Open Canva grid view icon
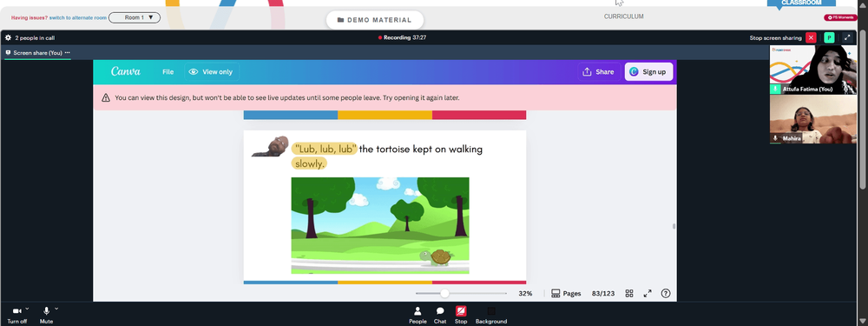 (x=629, y=293)
